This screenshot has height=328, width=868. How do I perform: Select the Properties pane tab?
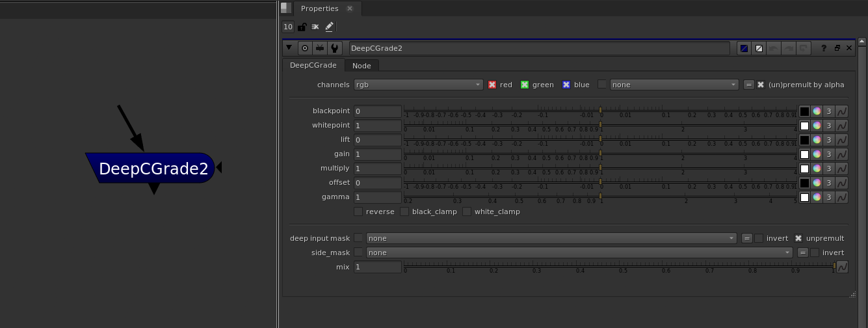click(319, 8)
